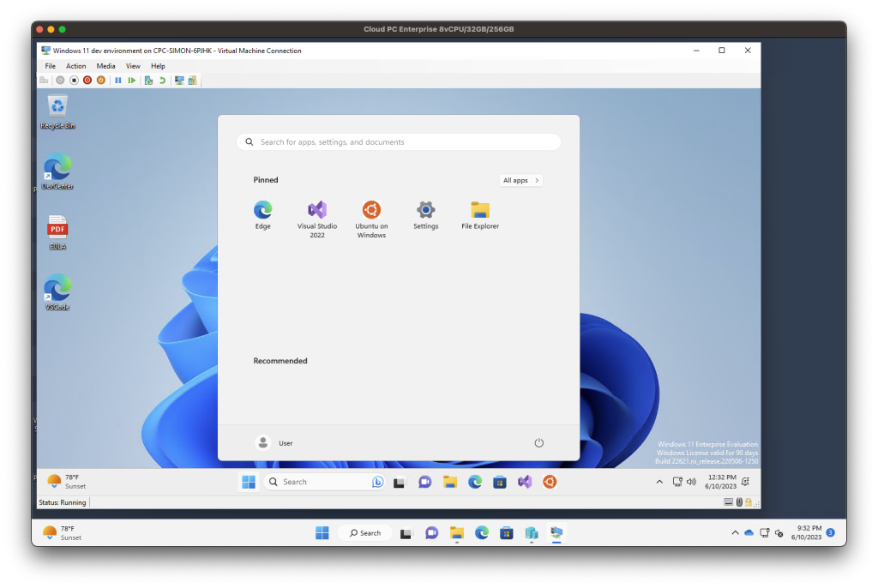878x588 pixels.
Task: Click the orange Save state toolbar icon
Action: 100,80
